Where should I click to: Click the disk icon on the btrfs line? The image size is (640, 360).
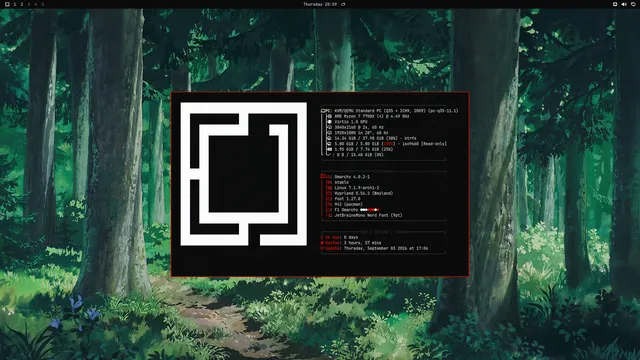pyautogui.click(x=329, y=138)
